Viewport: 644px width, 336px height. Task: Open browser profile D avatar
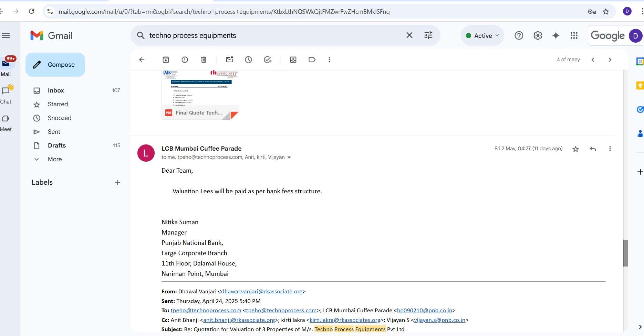pos(627,11)
